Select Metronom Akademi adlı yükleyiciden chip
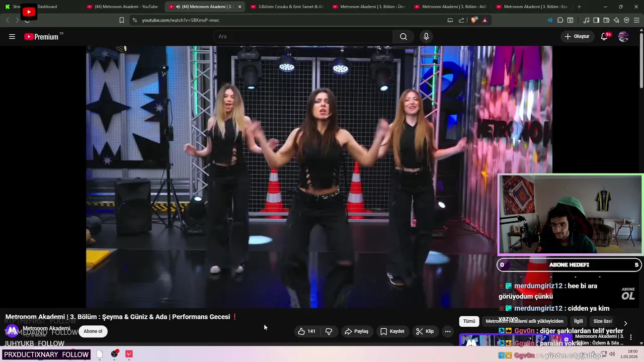The width and height of the screenshot is (644, 362). [x=524, y=321]
